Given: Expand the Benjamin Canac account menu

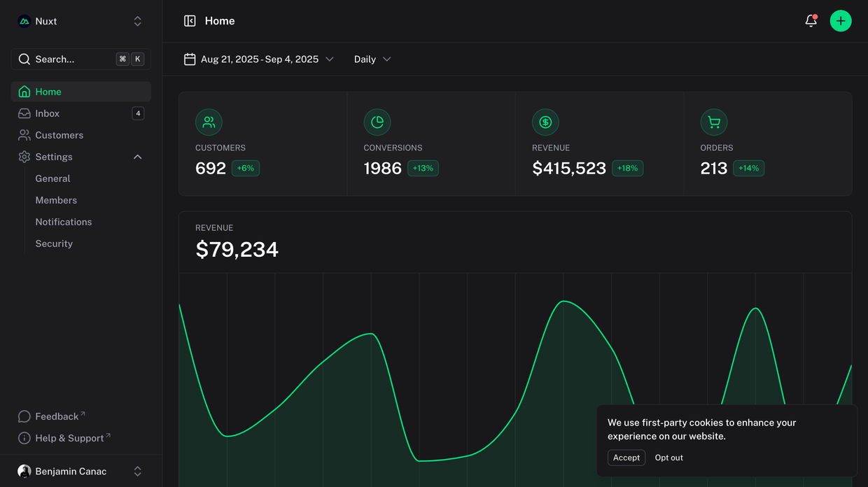Looking at the screenshot, I should tap(70, 471).
